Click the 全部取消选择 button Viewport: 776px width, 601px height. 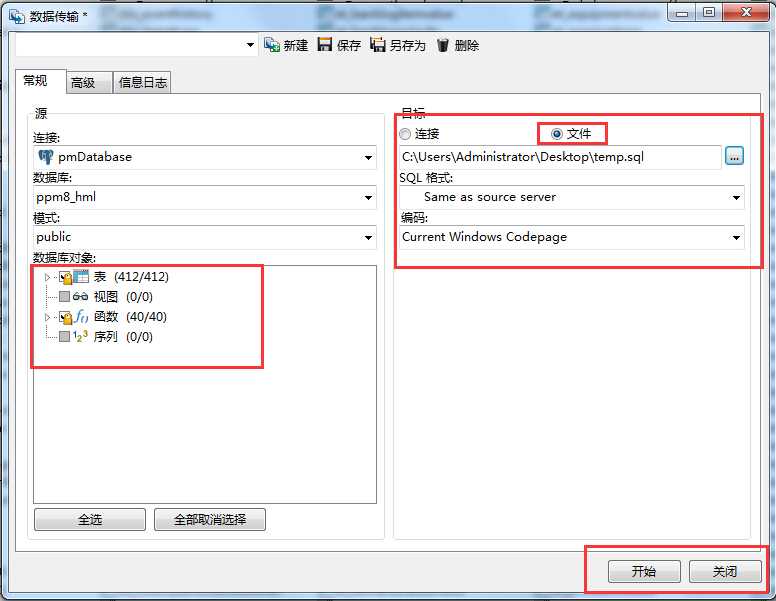click(x=210, y=519)
